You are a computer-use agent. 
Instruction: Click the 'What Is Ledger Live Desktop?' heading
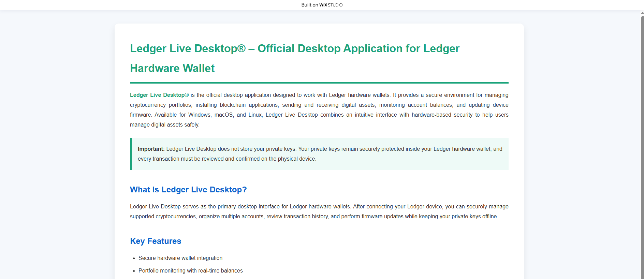click(188, 190)
